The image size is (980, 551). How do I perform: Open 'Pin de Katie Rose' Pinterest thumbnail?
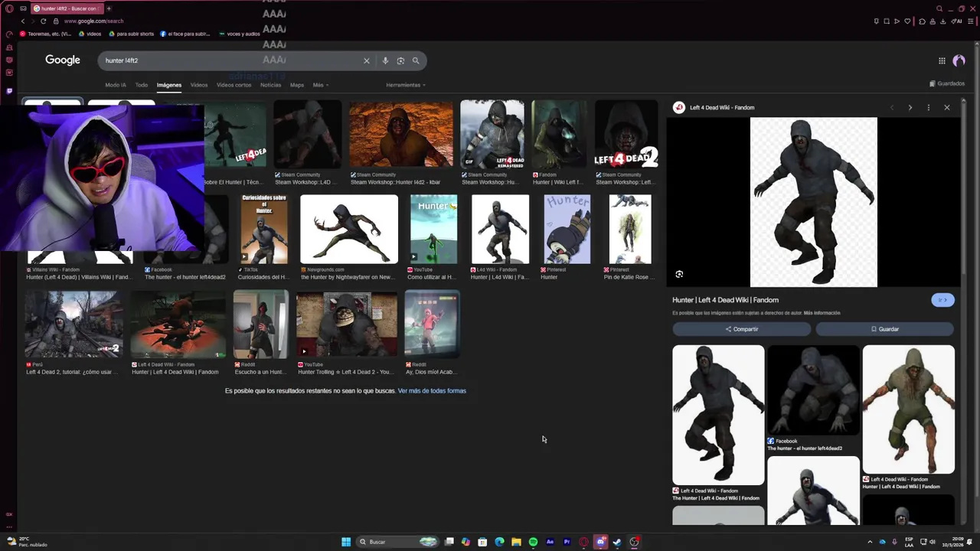630,230
